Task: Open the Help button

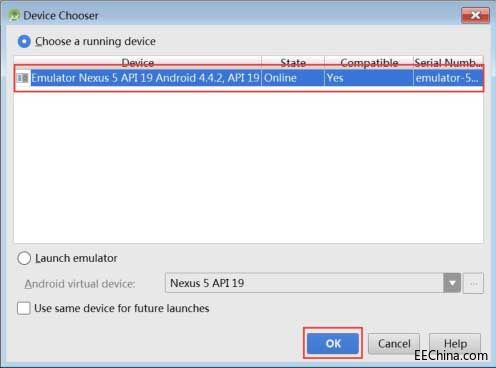Action: (455, 344)
